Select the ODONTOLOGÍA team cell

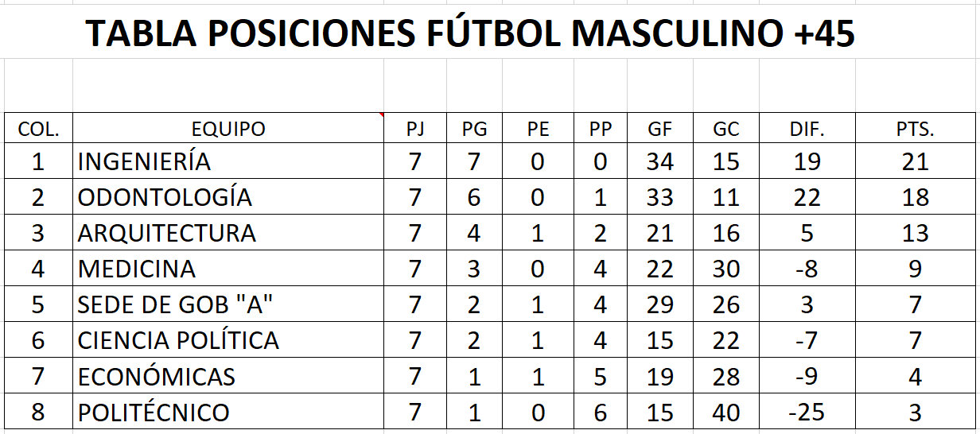click(228, 197)
